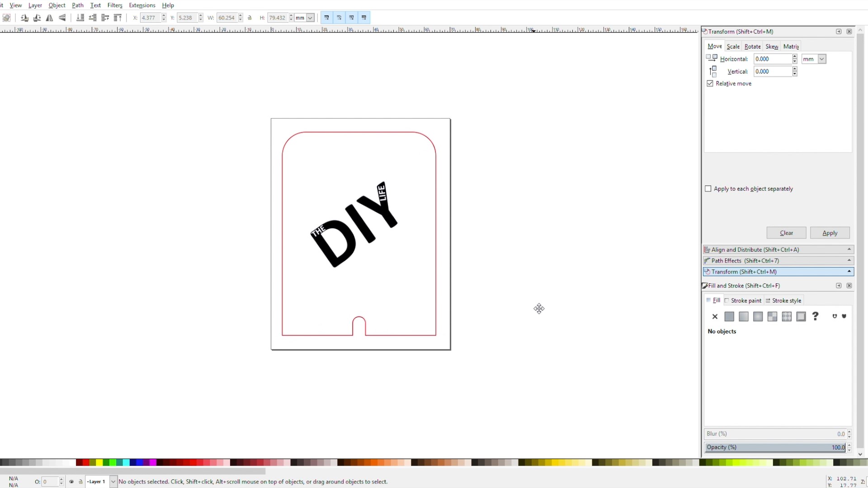Select the pattern fill icon
868x488 pixels.
tap(787, 317)
